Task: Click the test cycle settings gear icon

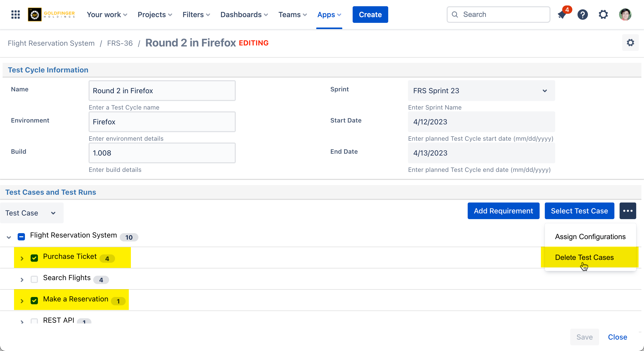Action: [630, 43]
